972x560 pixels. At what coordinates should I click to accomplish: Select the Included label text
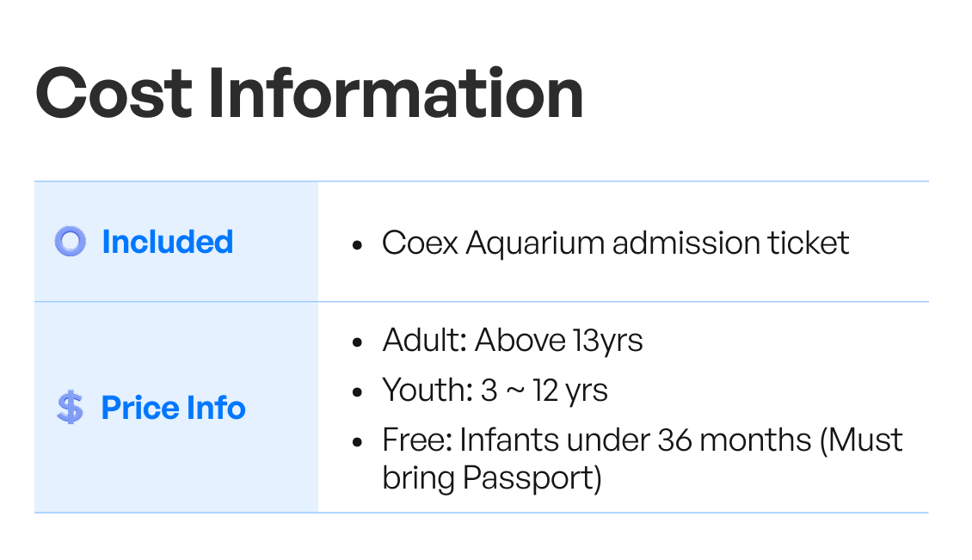[168, 242]
